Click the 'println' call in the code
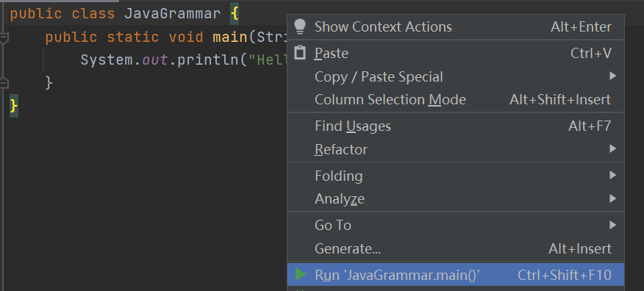The image size is (644, 291). pyautogui.click(x=208, y=60)
